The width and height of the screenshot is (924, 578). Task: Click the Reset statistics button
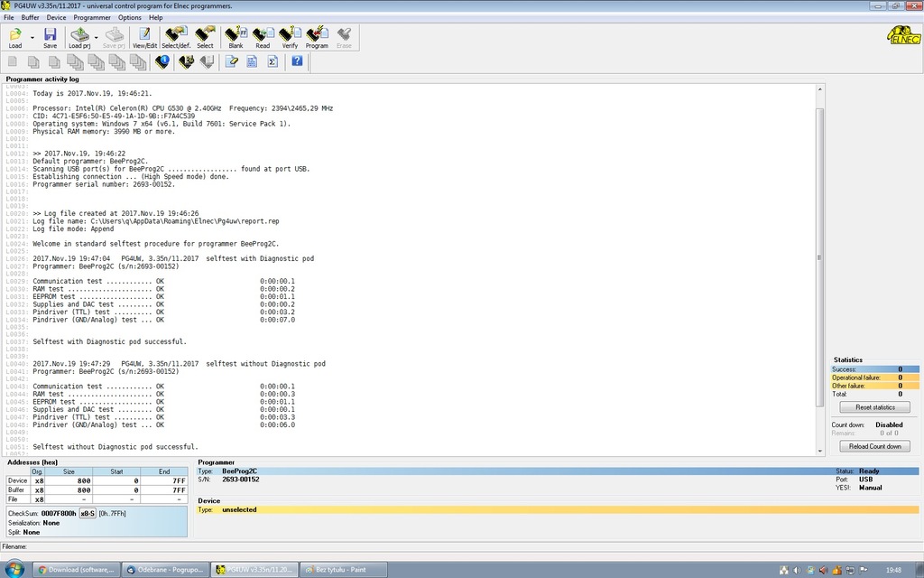(x=874, y=407)
